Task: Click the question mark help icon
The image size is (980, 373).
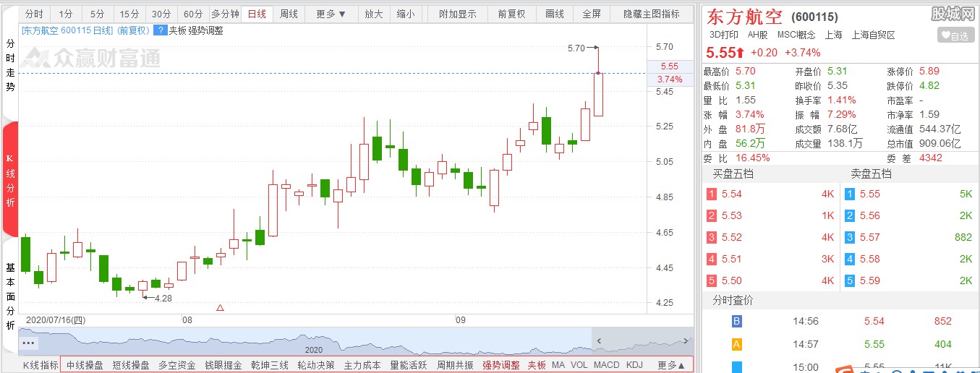Action: [160, 30]
